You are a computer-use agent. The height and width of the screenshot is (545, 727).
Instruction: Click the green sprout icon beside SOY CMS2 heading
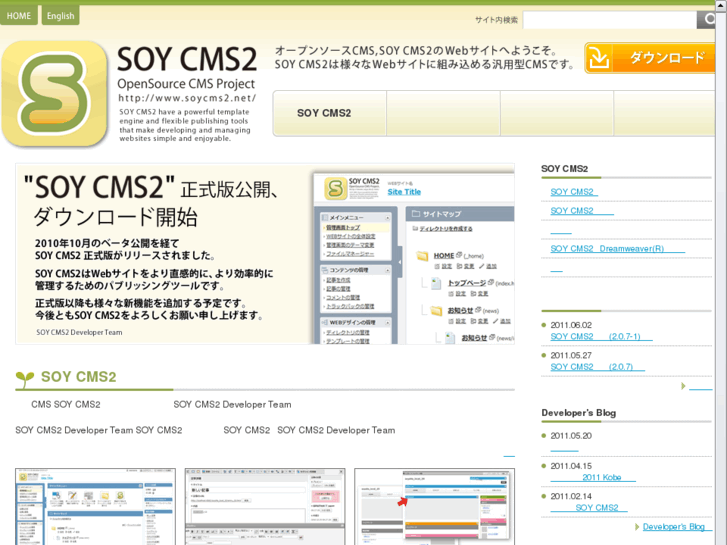coord(25,378)
